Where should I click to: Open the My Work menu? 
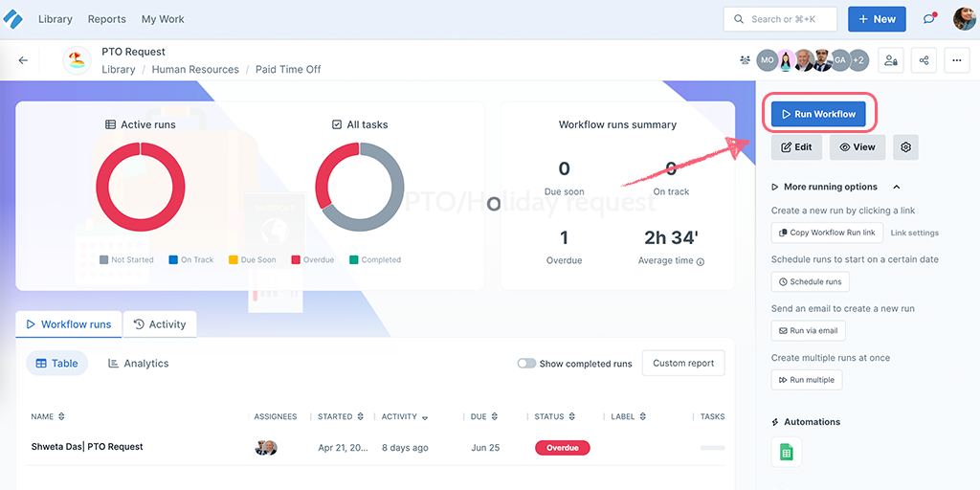point(163,19)
